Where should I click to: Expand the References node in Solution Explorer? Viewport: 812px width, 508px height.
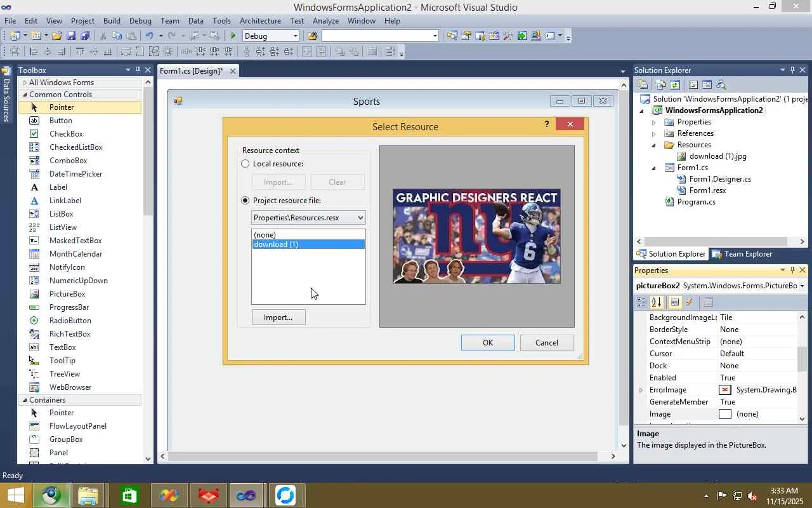tap(654, 133)
